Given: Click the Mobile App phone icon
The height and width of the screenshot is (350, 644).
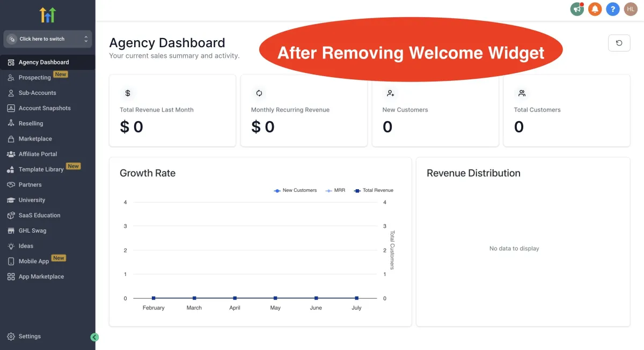Looking at the screenshot, I should (x=11, y=262).
